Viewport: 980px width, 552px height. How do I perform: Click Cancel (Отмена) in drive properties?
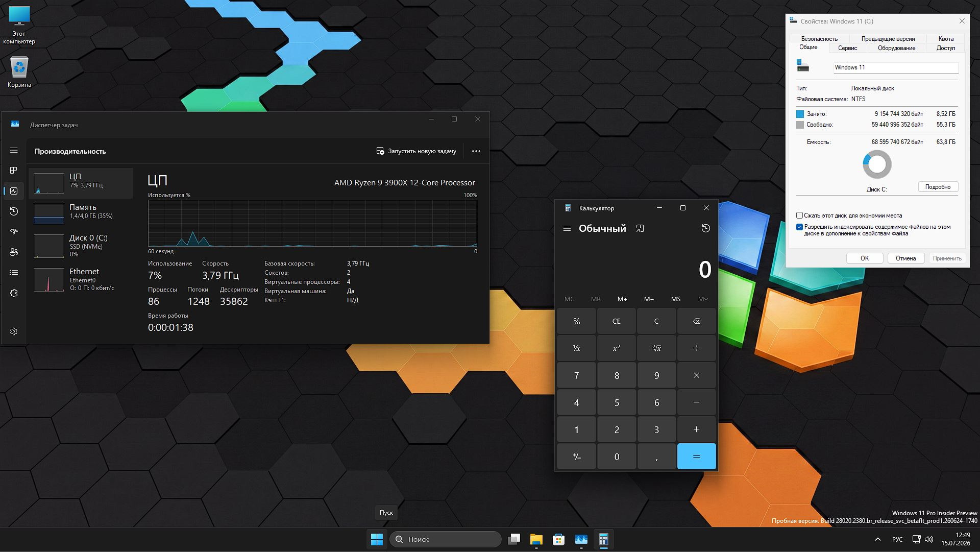click(905, 258)
